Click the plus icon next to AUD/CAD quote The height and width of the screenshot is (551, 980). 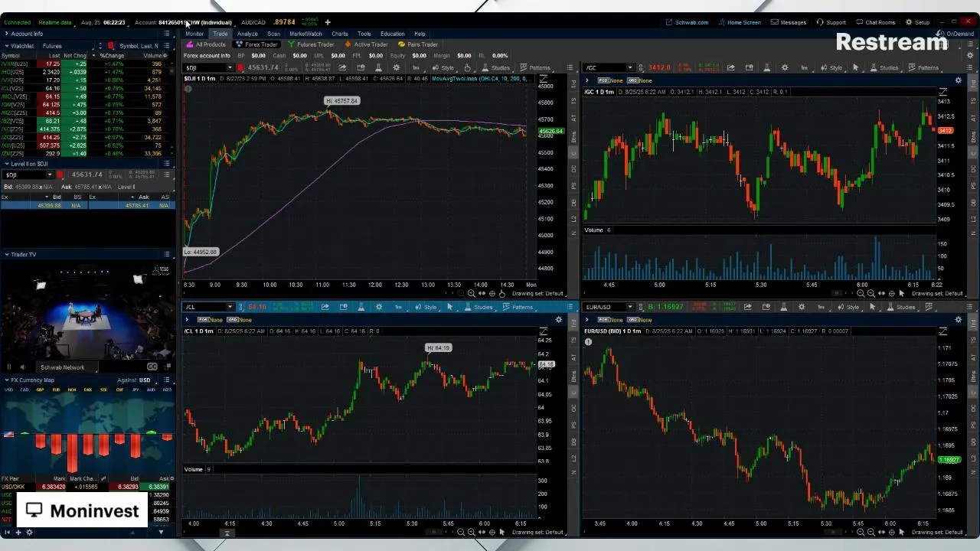[328, 22]
